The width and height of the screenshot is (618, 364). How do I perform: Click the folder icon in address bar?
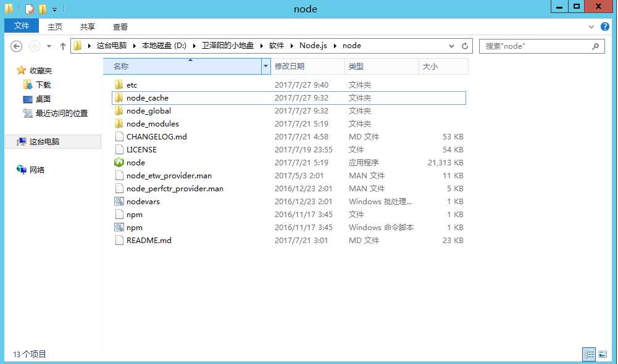tap(78, 46)
